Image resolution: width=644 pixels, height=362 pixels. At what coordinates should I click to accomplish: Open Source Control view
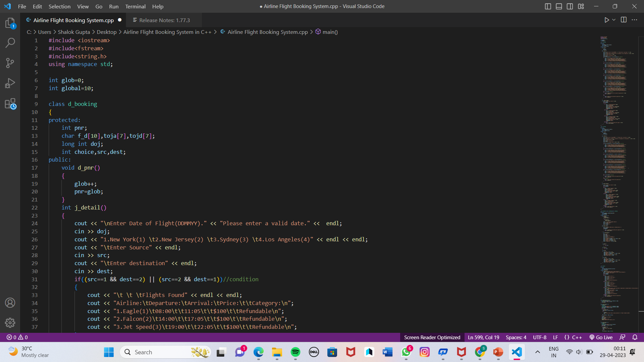10,63
